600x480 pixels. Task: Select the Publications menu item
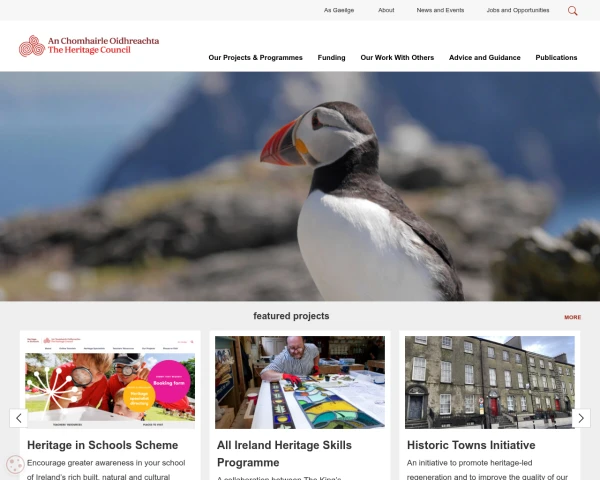click(x=556, y=57)
